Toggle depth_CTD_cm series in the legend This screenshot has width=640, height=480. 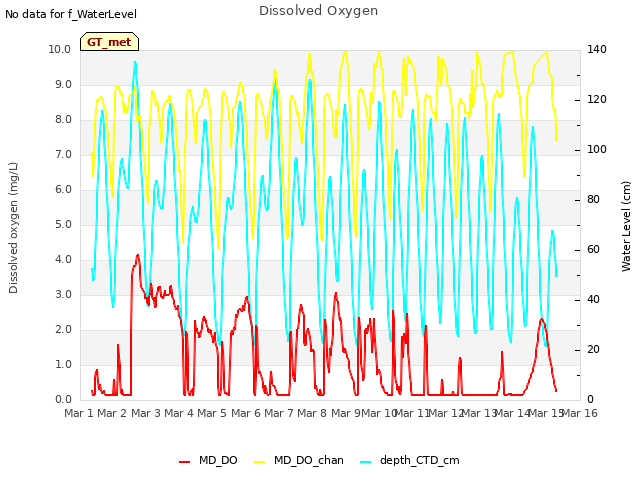tap(410, 460)
